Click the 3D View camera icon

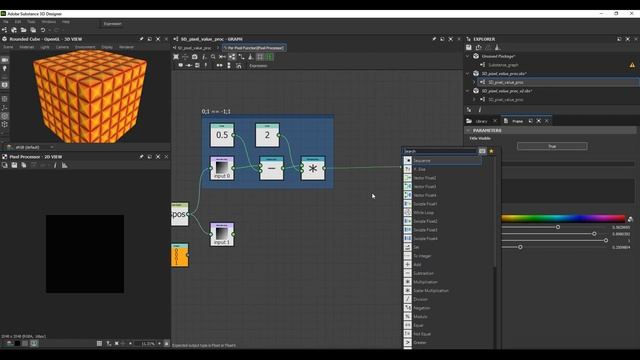point(5,60)
